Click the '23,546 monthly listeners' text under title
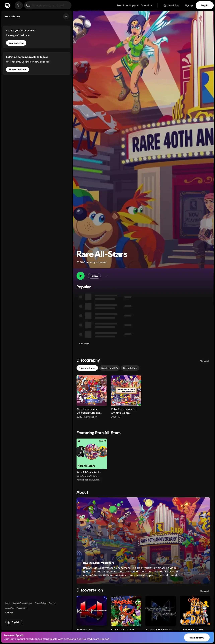 (x=91, y=262)
